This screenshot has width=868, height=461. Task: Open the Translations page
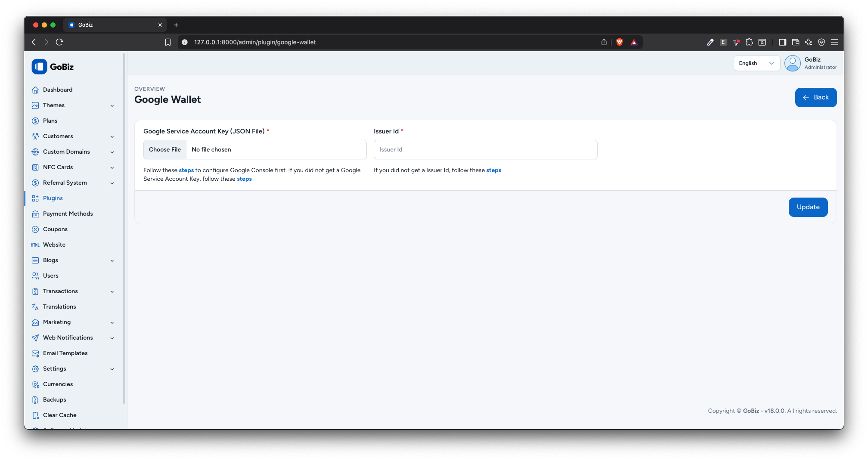[x=59, y=306]
